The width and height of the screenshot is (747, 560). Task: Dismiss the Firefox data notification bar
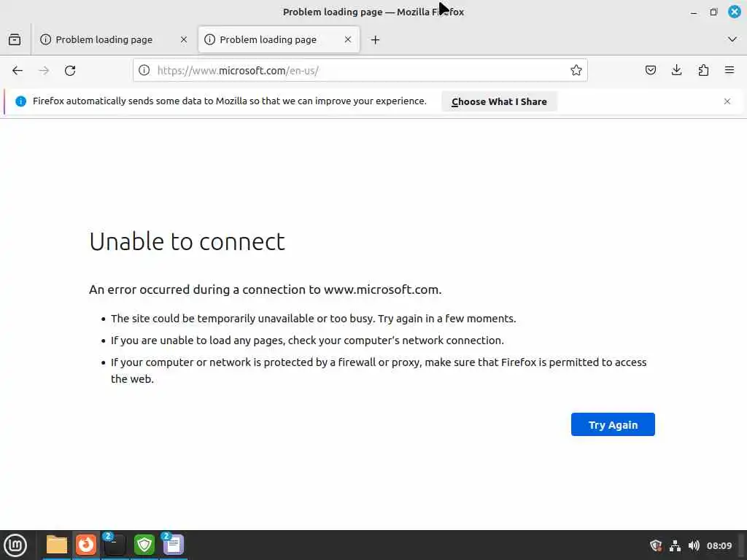pyautogui.click(x=727, y=101)
